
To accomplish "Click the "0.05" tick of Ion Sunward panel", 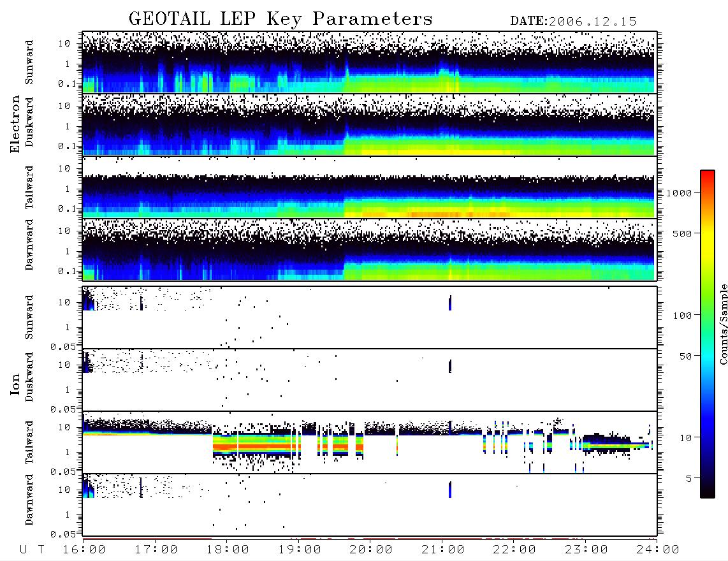I will pos(62,346).
